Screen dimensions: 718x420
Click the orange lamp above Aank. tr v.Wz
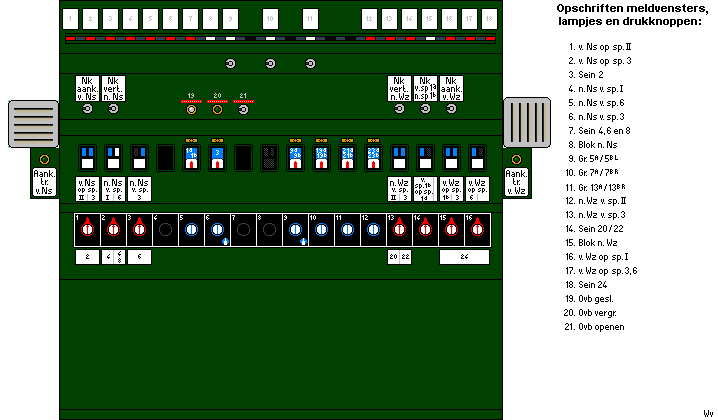(x=517, y=160)
